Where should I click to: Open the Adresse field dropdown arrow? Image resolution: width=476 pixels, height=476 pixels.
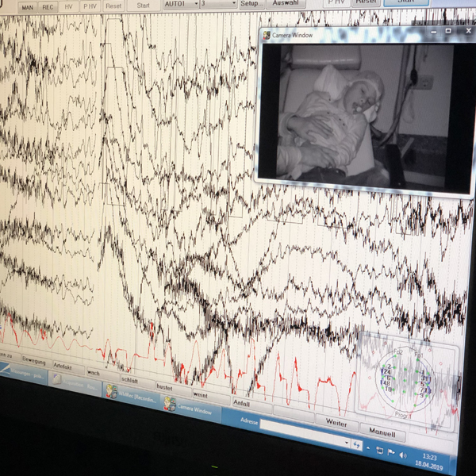tap(346, 443)
